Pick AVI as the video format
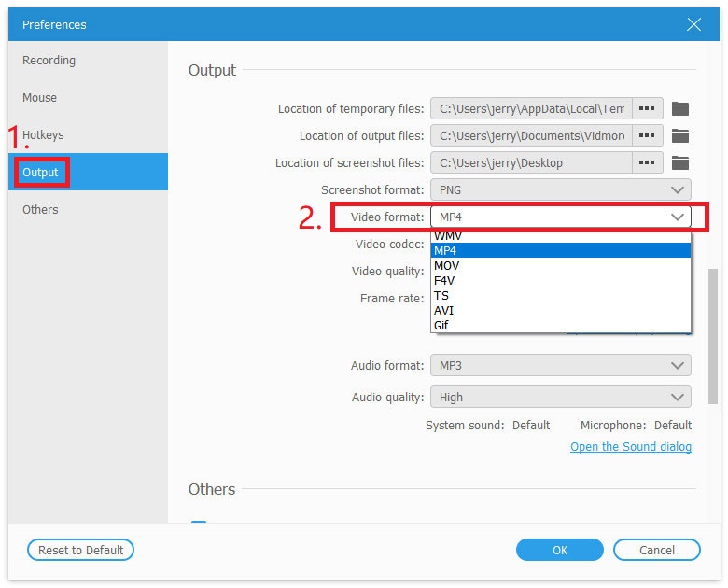This screenshot has height=588, width=728. point(444,310)
